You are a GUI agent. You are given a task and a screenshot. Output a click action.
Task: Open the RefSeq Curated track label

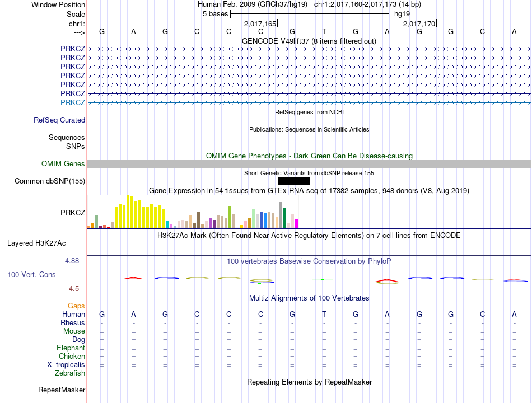click(59, 120)
